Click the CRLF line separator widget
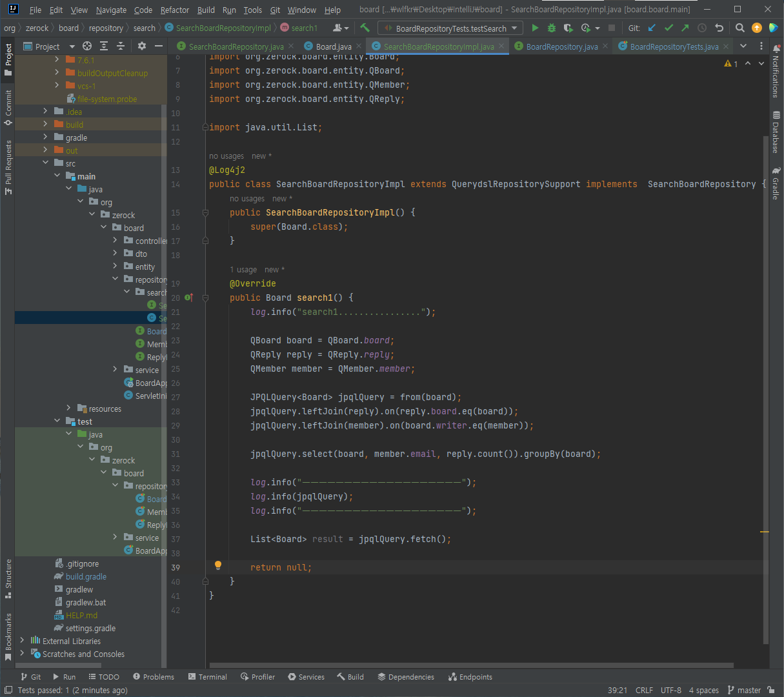Screen dimensions: 784x697 [644, 690]
